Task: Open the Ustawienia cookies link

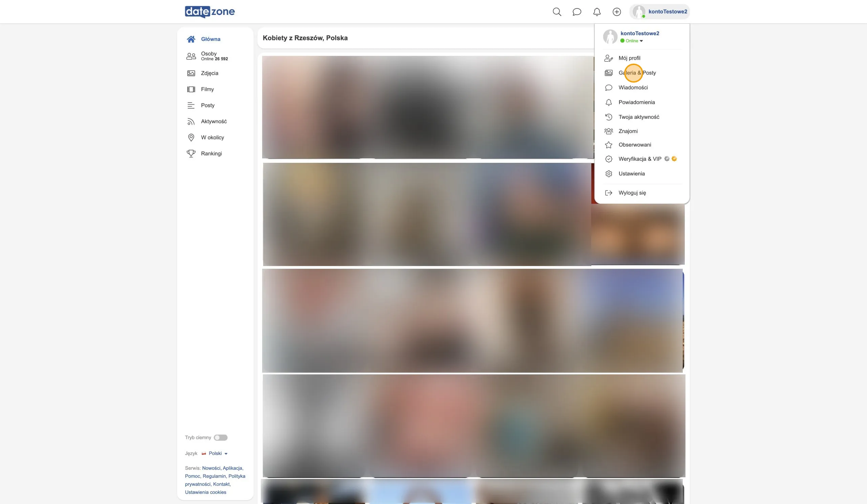Action: (x=205, y=492)
